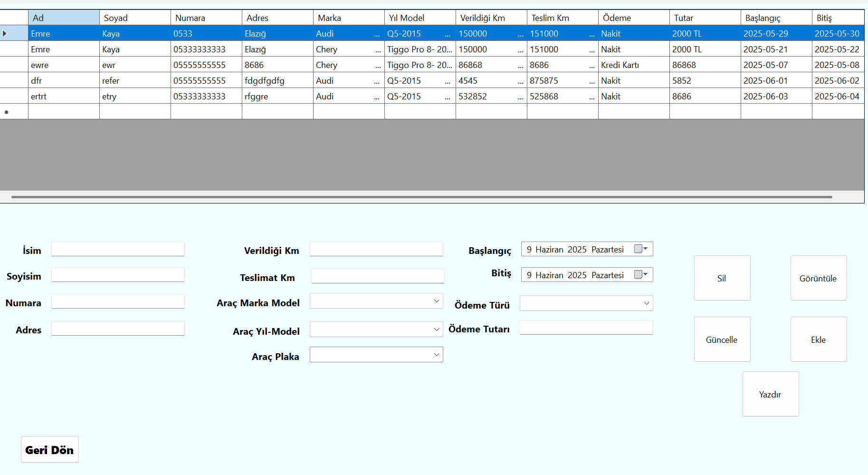Image resolution: width=868 pixels, height=475 pixels.
Task: Select the cell with number 0533
Action: pos(207,33)
